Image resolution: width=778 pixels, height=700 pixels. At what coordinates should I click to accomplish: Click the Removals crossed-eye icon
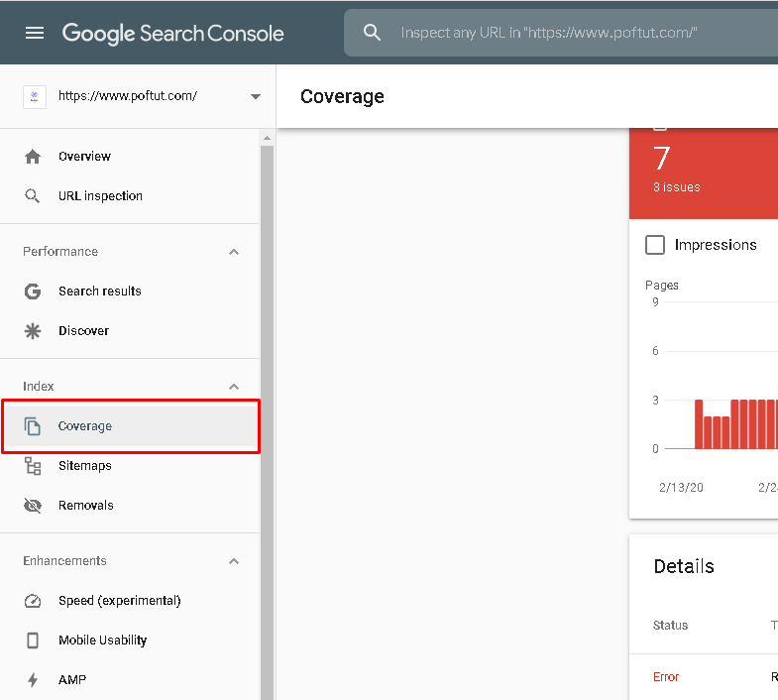33,506
